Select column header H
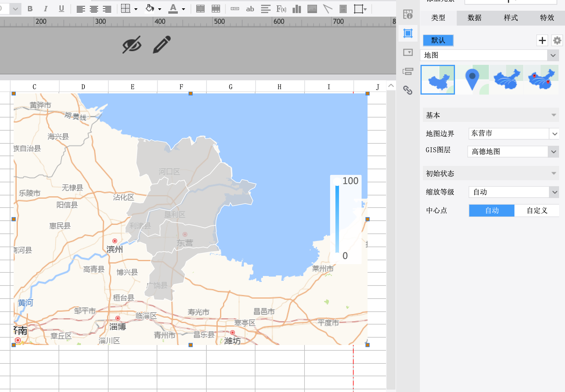Viewport: 565px width, 392px height. pyautogui.click(x=280, y=87)
